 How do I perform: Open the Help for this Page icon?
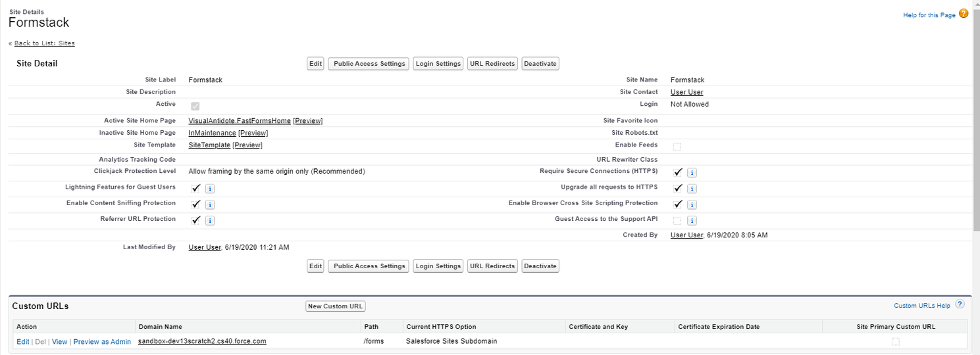pos(964,13)
